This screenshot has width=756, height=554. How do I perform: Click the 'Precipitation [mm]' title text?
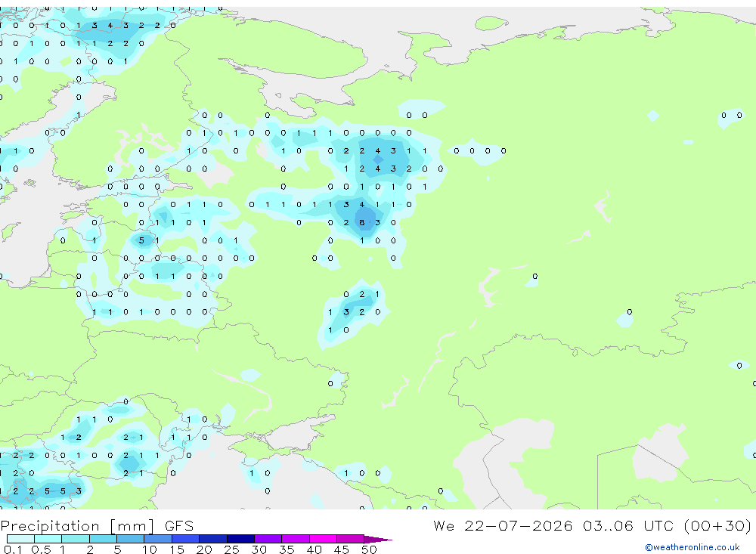pyautogui.click(x=77, y=525)
